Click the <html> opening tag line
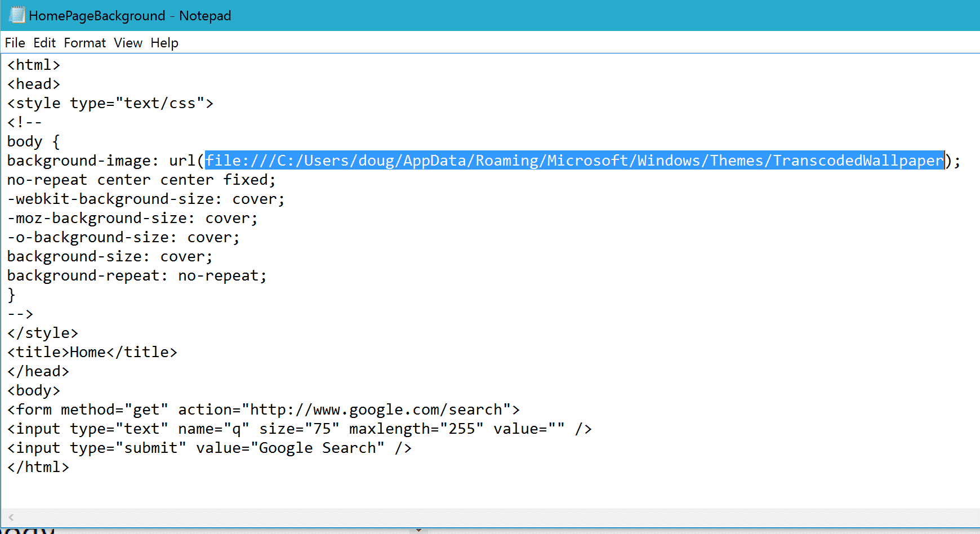 point(34,65)
